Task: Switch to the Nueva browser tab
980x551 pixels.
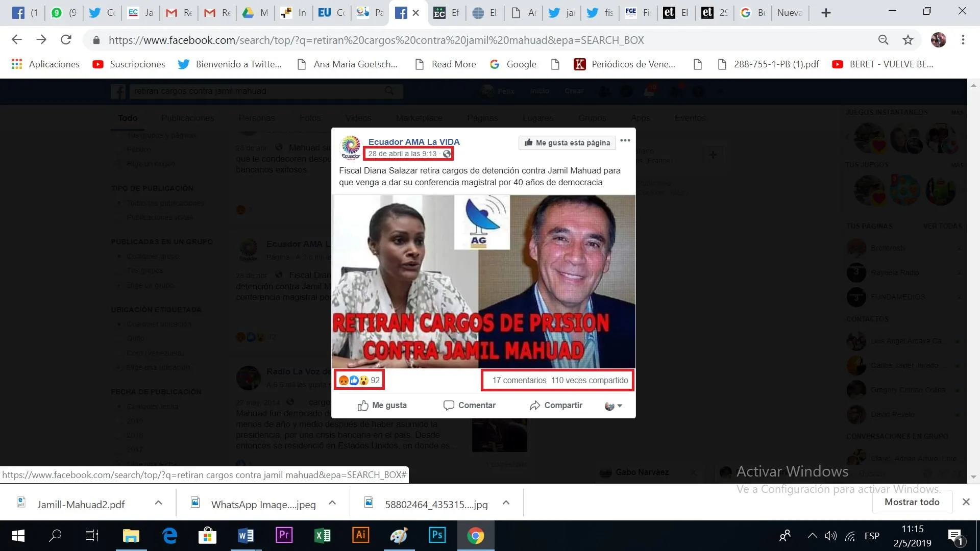Action: click(x=790, y=13)
